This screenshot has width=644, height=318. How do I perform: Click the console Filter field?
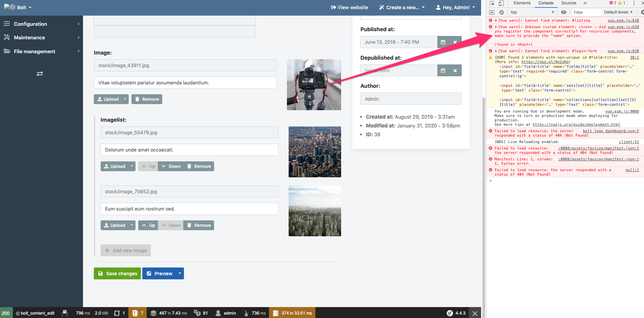[586, 12]
